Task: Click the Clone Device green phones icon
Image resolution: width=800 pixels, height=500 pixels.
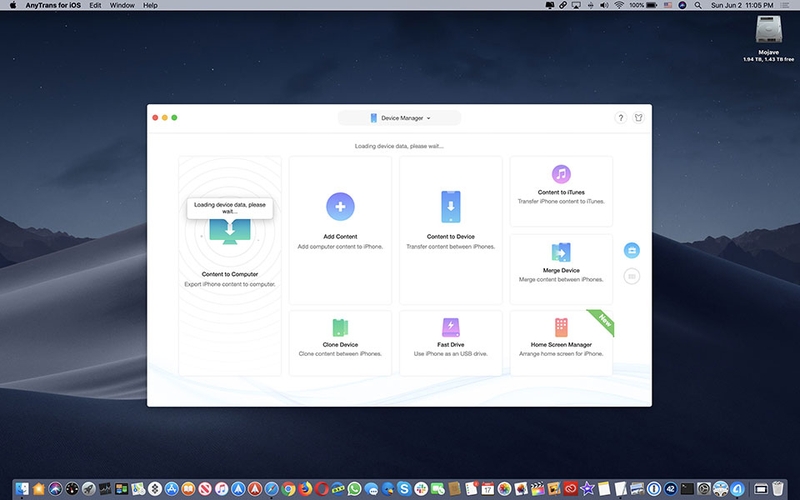Action: [x=340, y=328]
